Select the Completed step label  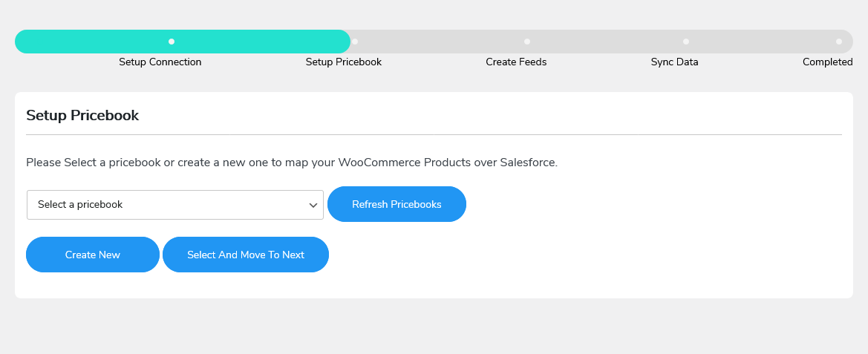coord(827,62)
